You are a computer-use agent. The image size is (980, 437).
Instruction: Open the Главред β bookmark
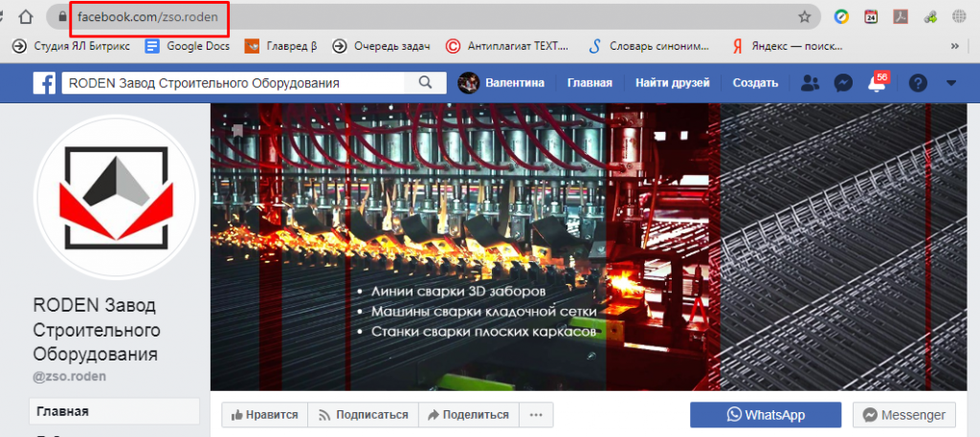pyautogui.click(x=280, y=46)
